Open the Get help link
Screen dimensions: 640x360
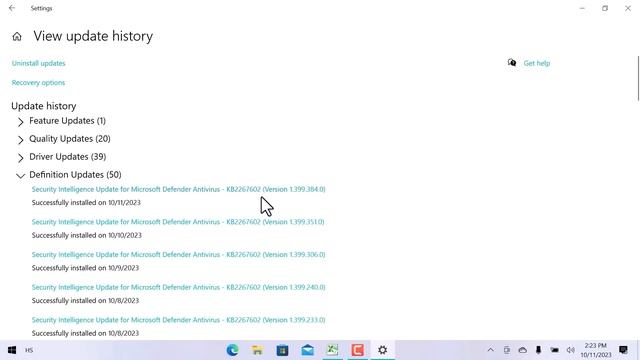tap(537, 63)
